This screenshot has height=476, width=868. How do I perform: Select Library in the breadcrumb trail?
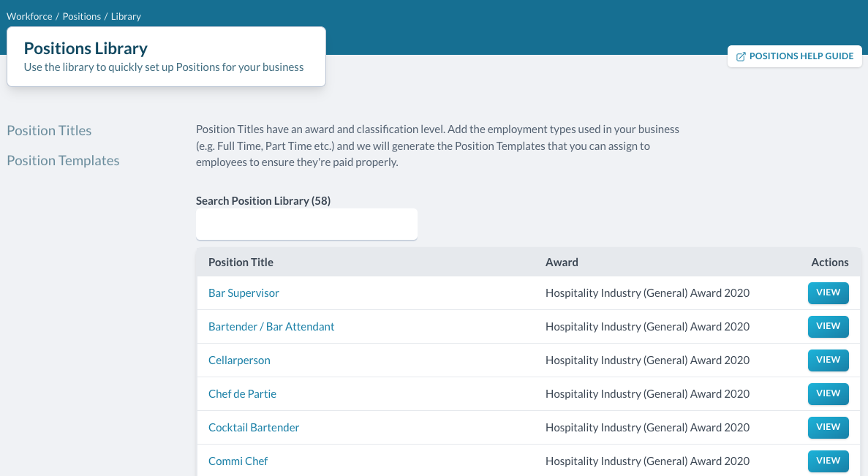click(126, 16)
